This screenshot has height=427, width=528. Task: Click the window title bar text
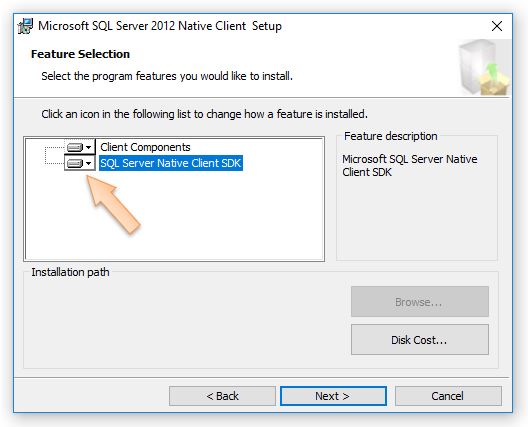[160, 26]
